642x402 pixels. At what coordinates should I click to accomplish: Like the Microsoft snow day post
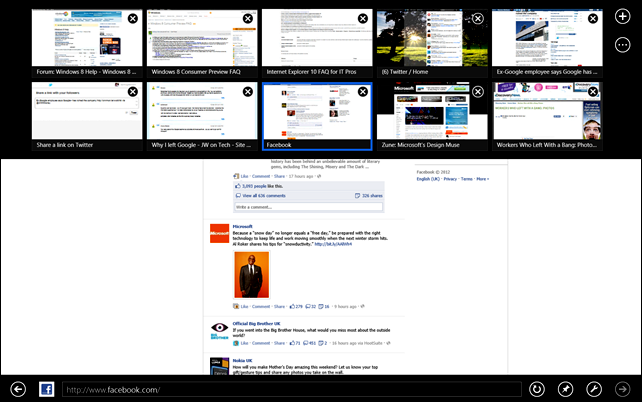pos(244,306)
